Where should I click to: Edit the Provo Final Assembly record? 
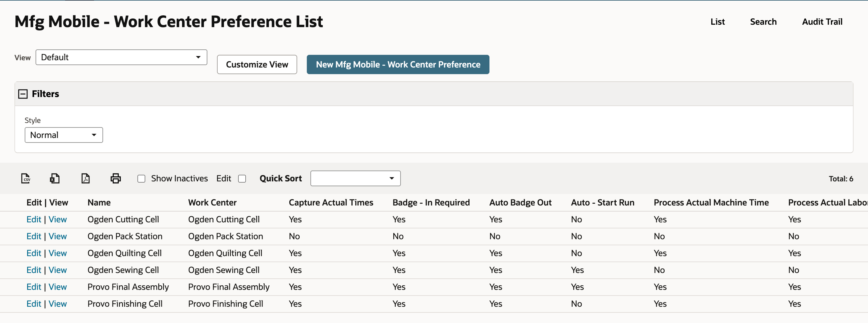34,287
